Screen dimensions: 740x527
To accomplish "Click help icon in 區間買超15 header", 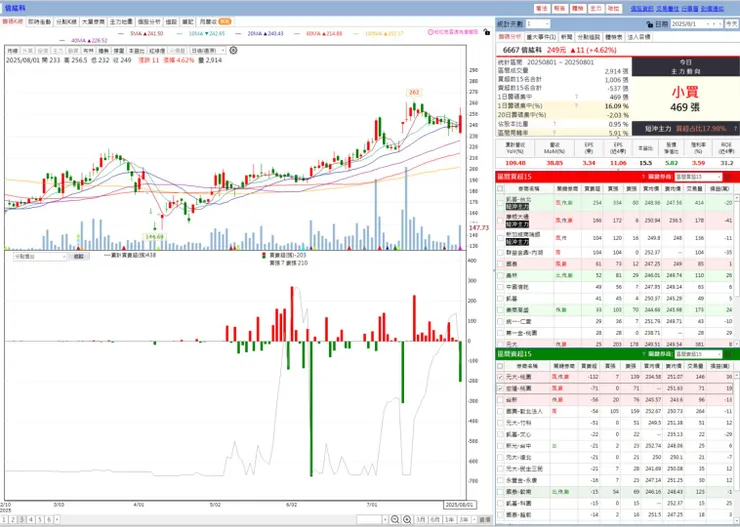I will pyautogui.click(x=643, y=176).
